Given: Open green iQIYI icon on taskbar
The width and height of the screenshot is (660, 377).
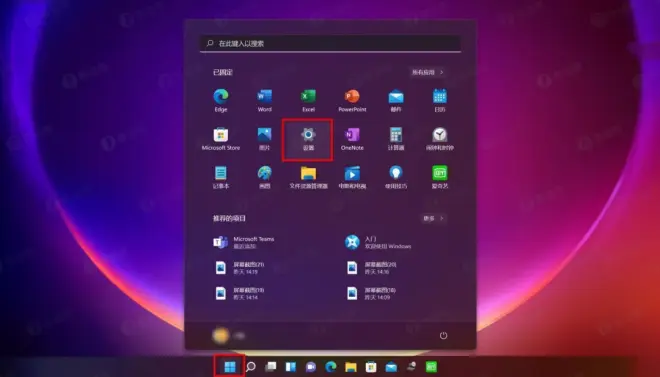Looking at the screenshot, I should pos(431,367).
